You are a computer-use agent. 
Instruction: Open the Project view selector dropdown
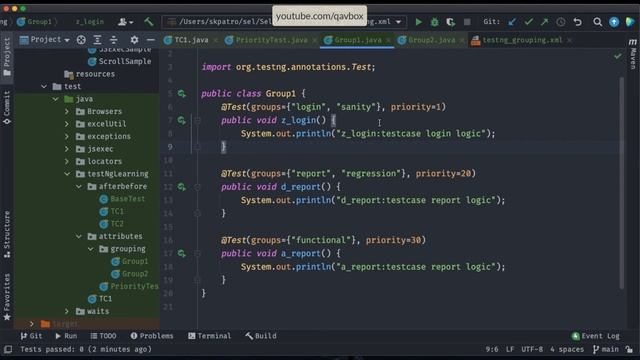pos(45,40)
